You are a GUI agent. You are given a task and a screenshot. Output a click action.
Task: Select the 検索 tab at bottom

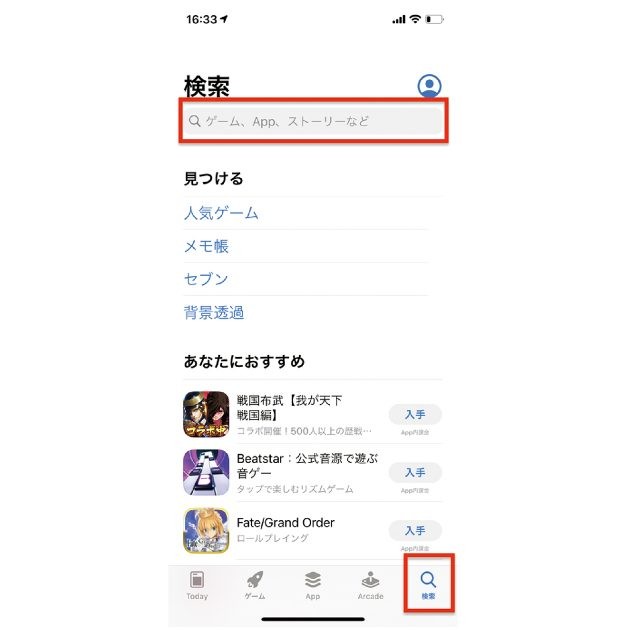tap(428, 585)
